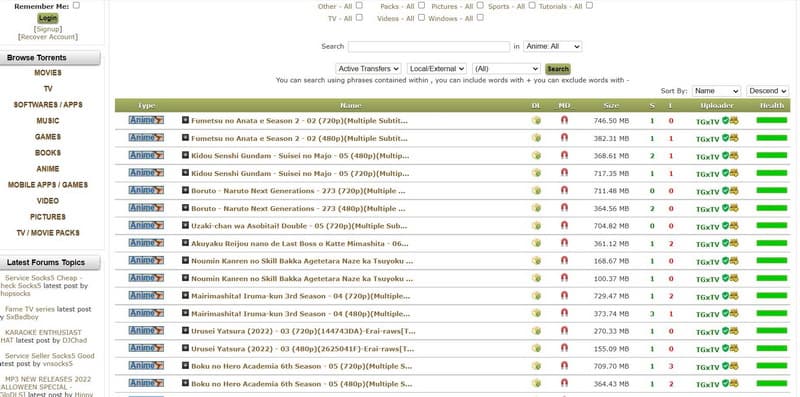Click Anime type icon in Boku no Hero 480p row
The image size is (800, 397).
(146, 383)
